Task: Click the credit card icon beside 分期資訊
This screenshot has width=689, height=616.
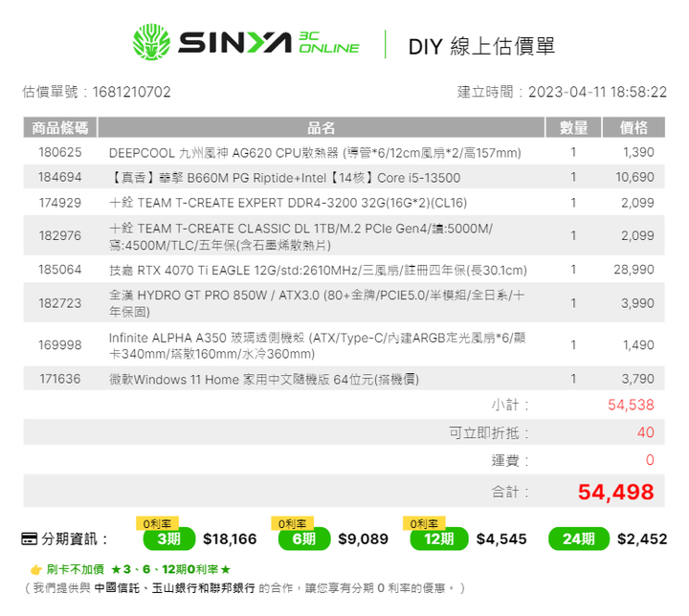Action: coord(30,539)
